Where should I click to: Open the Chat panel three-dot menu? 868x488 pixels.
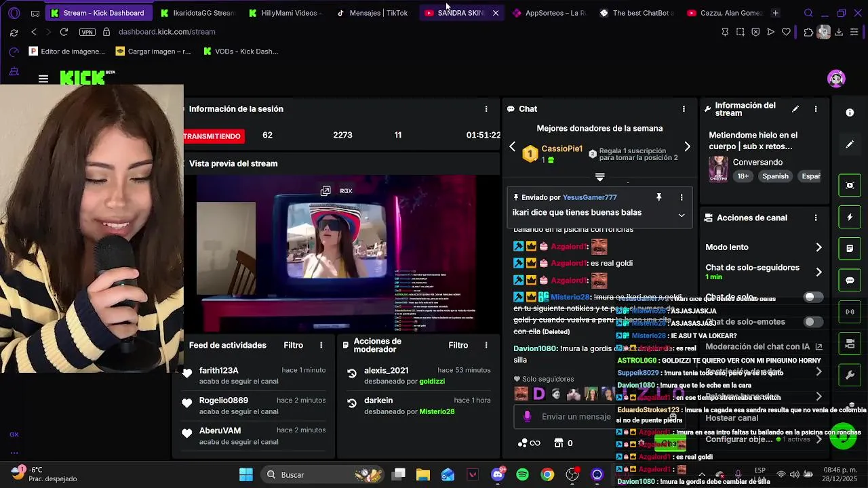click(684, 109)
